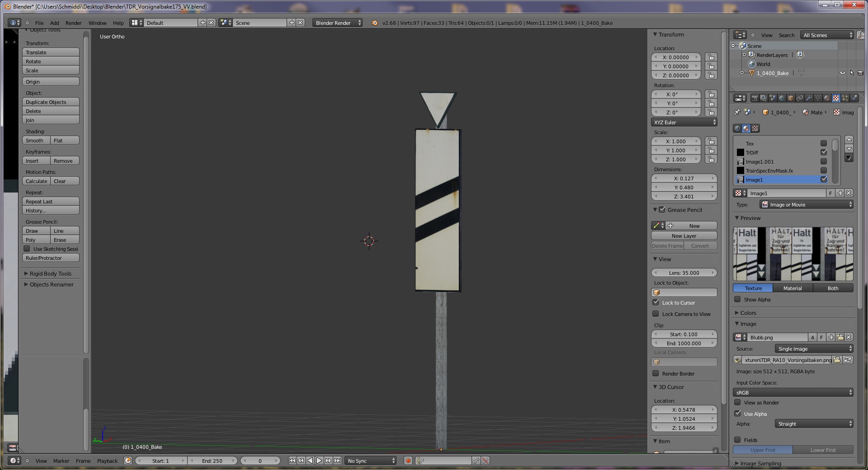
Task: Enable the Render Border checkbox
Action: tap(656, 373)
